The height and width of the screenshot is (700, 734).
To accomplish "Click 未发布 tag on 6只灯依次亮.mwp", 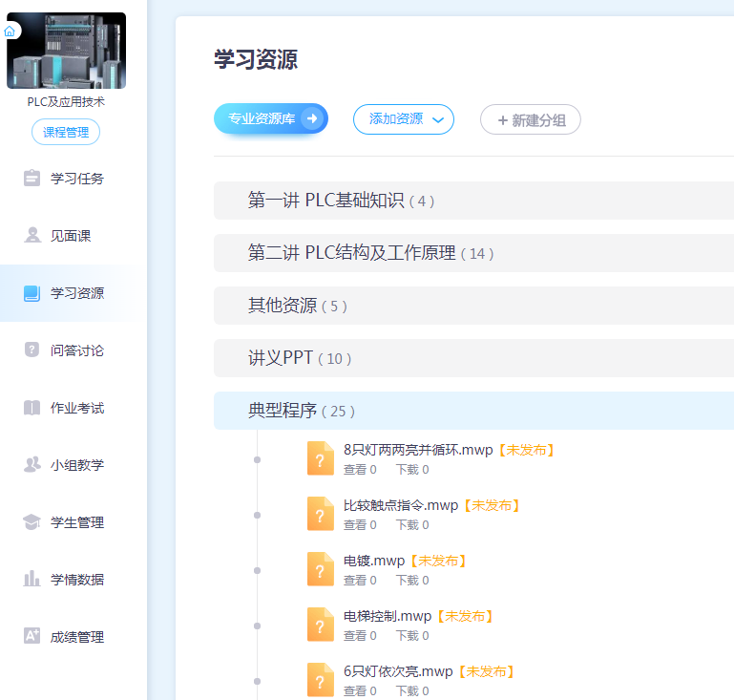I will pos(487,671).
